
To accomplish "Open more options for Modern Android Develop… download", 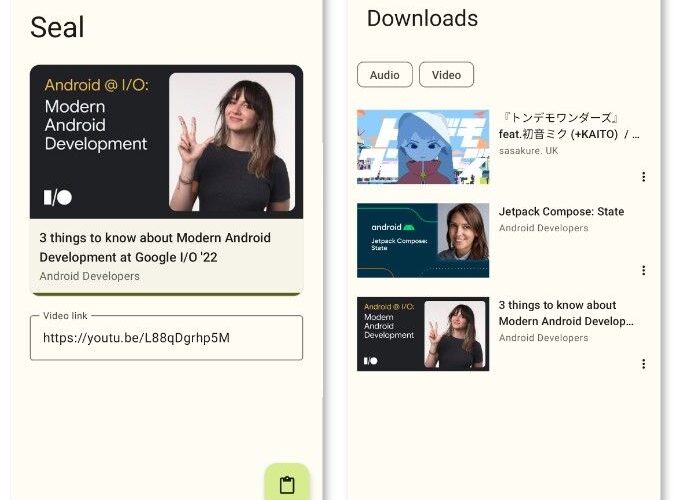I will pos(643,364).
